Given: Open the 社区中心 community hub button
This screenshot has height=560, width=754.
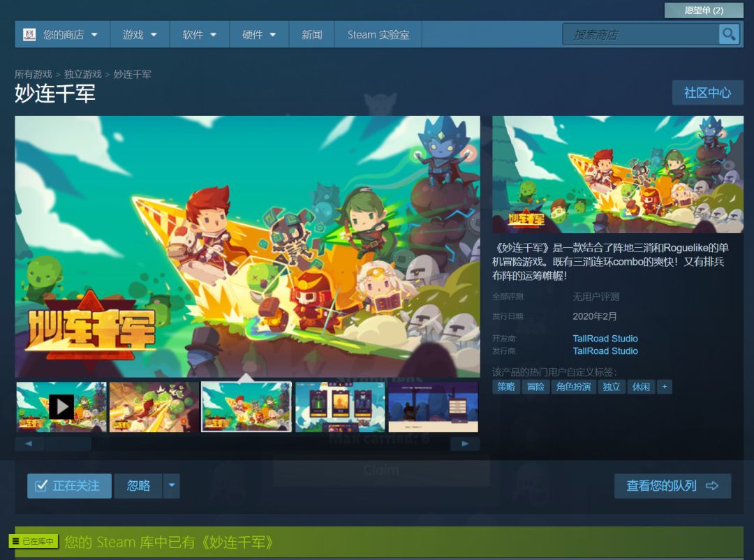Looking at the screenshot, I should (x=708, y=92).
